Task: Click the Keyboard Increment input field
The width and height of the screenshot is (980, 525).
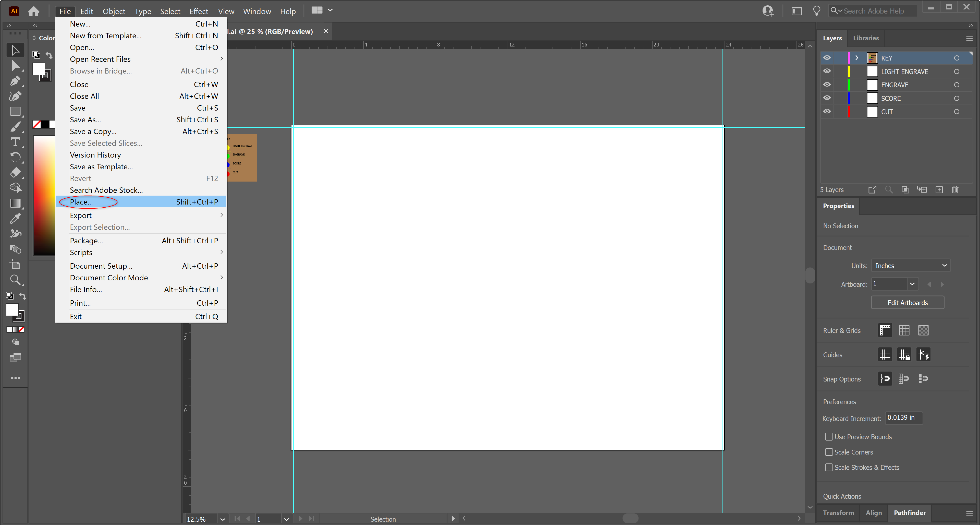Action: [903, 418]
